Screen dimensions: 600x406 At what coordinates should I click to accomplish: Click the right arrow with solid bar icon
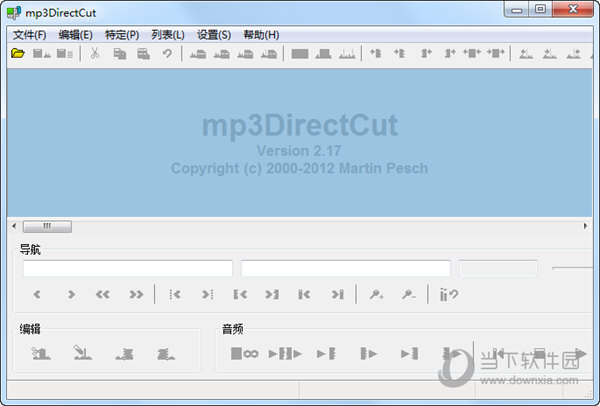pos(338,294)
